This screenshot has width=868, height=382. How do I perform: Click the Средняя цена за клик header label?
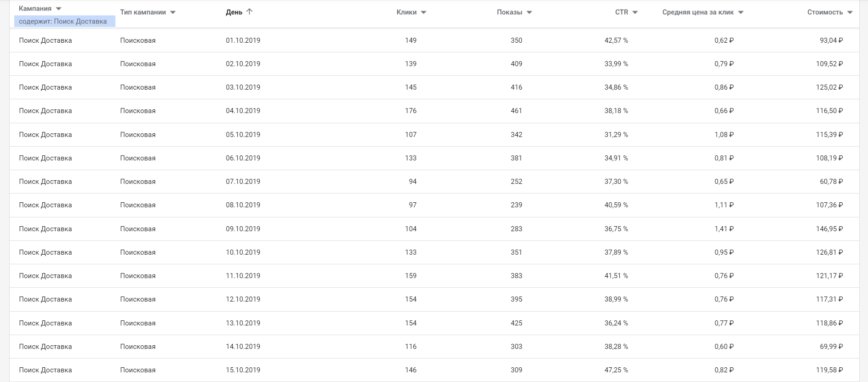coord(698,12)
